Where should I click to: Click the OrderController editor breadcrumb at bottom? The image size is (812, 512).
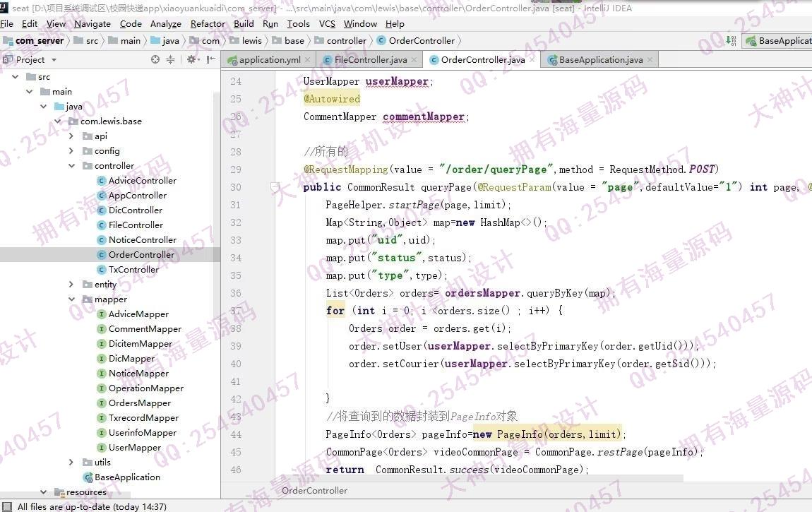click(x=314, y=490)
